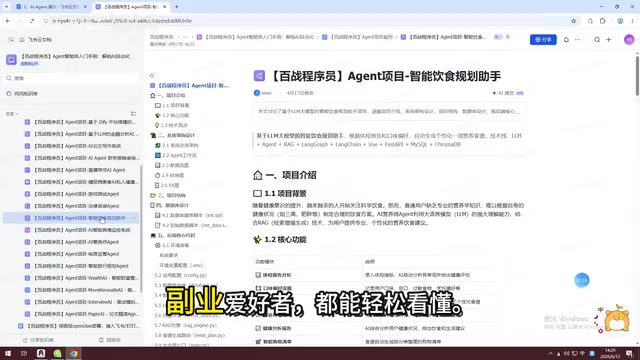Open Chrome icon on taskbar

pos(73,353)
